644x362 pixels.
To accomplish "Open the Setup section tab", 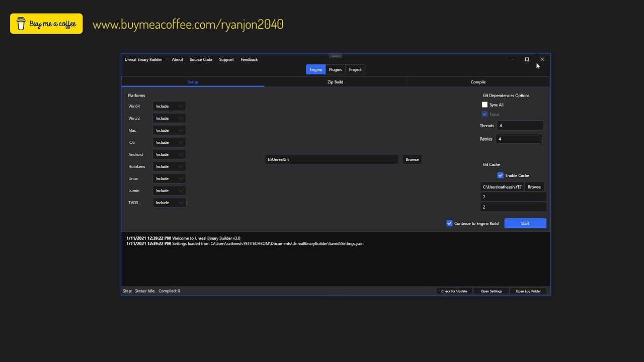I will pos(193,82).
